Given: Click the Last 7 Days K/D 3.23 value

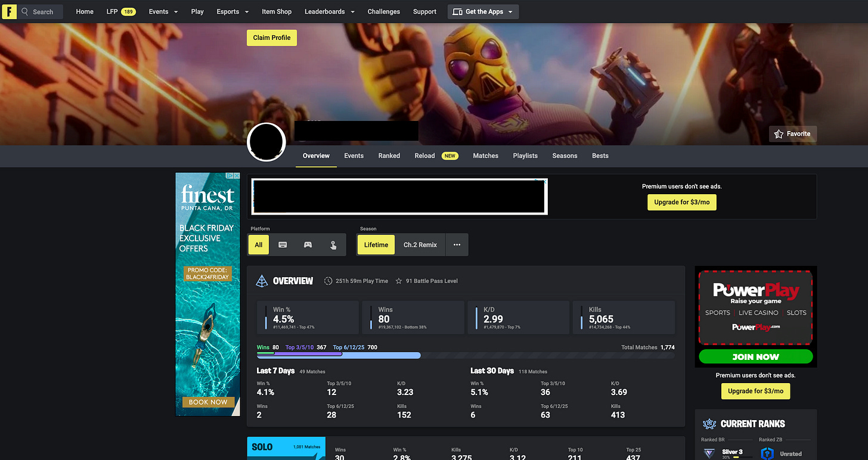Looking at the screenshot, I should [405, 392].
